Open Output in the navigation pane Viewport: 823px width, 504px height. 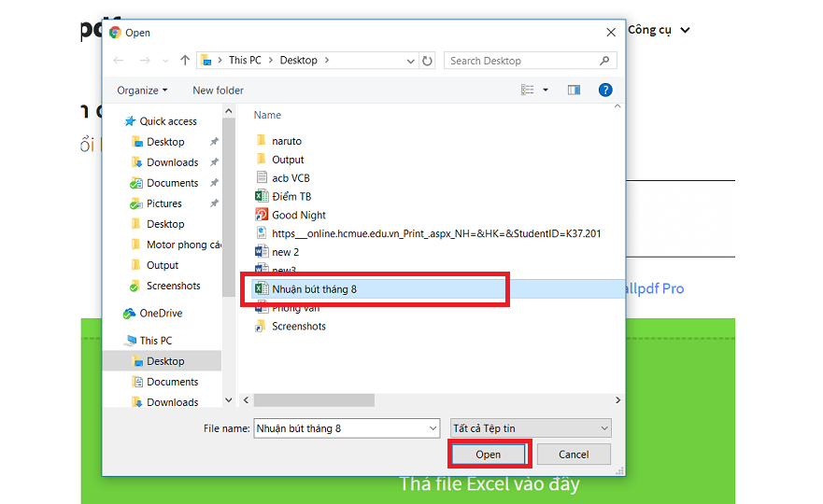(155, 265)
